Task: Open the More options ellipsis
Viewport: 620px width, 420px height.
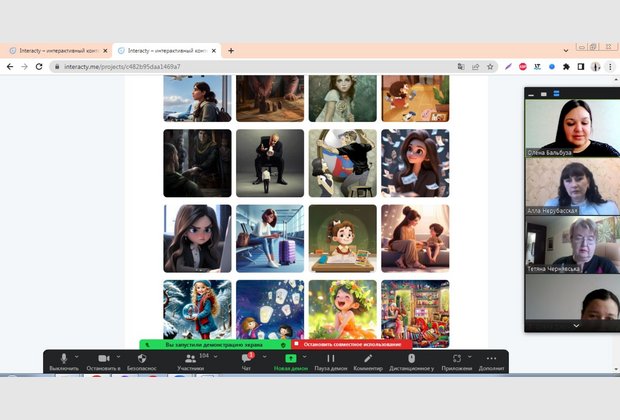Action: point(491,358)
